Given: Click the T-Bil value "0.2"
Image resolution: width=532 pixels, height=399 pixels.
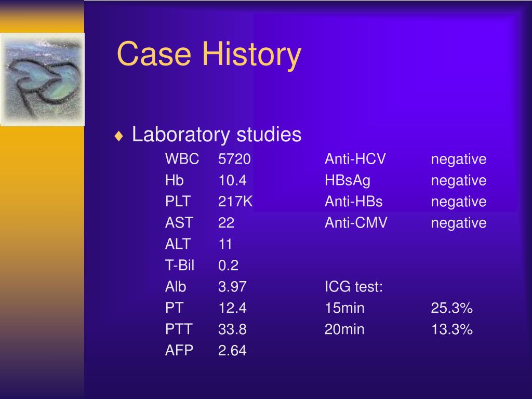Looking at the screenshot, I should pos(229,265).
